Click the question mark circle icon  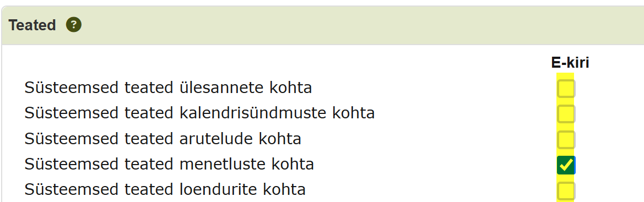pos(74,25)
